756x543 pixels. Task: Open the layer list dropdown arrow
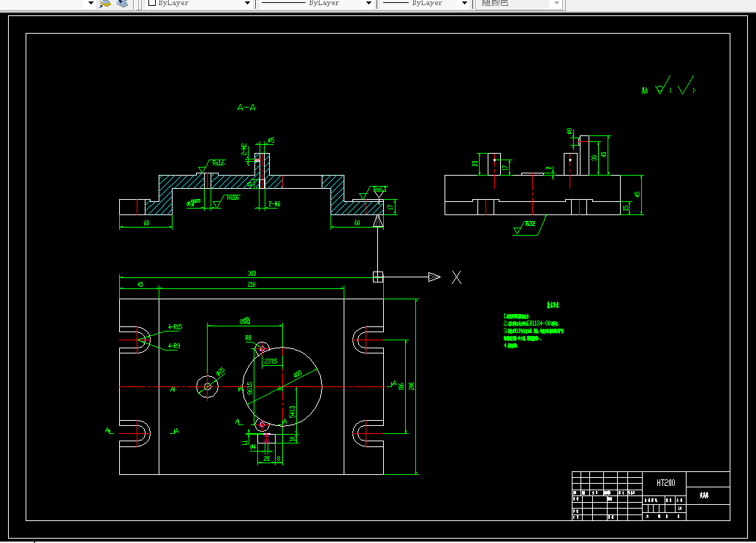[x=90, y=4]
